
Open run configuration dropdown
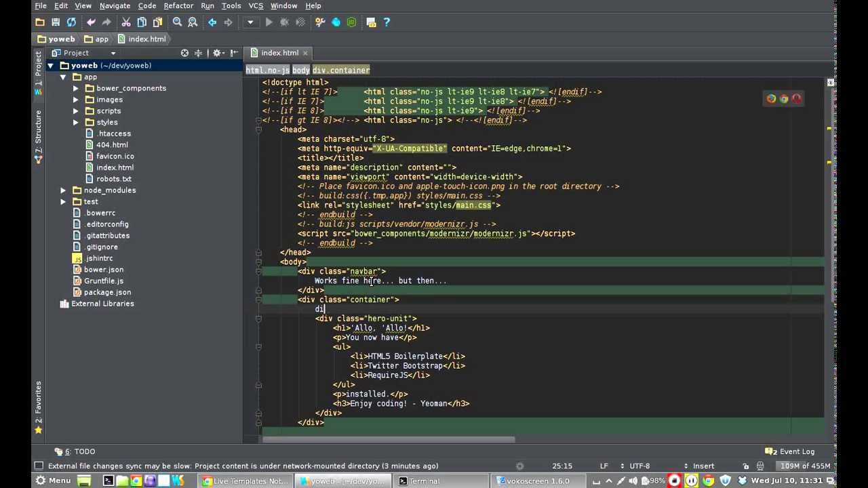coord(250,22)
